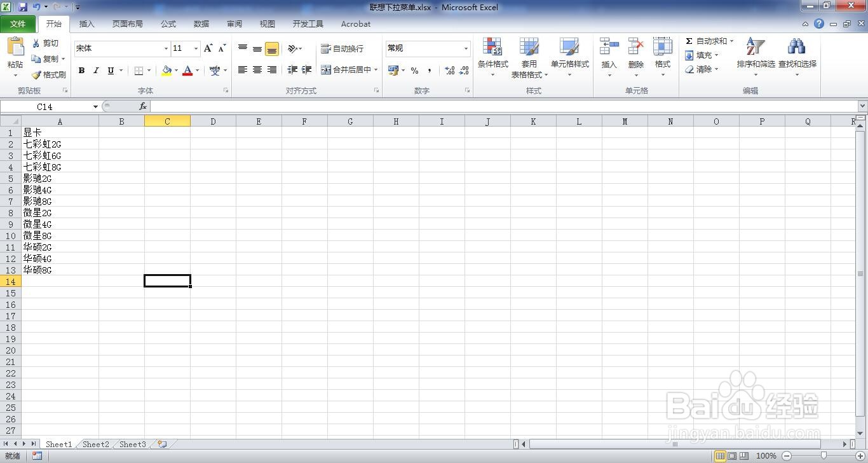868x463 pixels.
Task: Increase decimal places
Action: [x=450, y=71]
